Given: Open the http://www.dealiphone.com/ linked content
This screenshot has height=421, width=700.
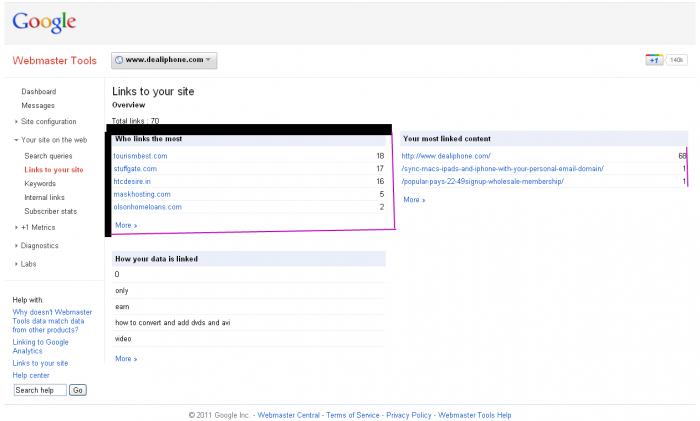Looking at the screenshot, I should 446,156.
